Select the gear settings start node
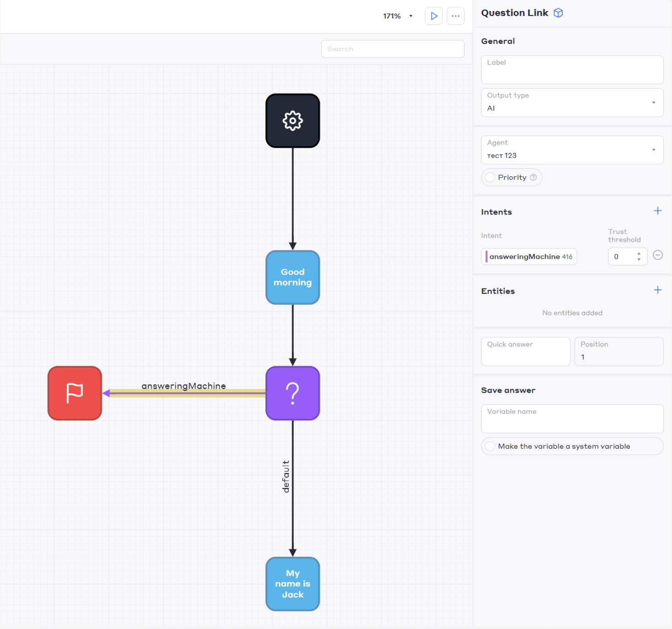The image size is (672, 629). point(293,121)
